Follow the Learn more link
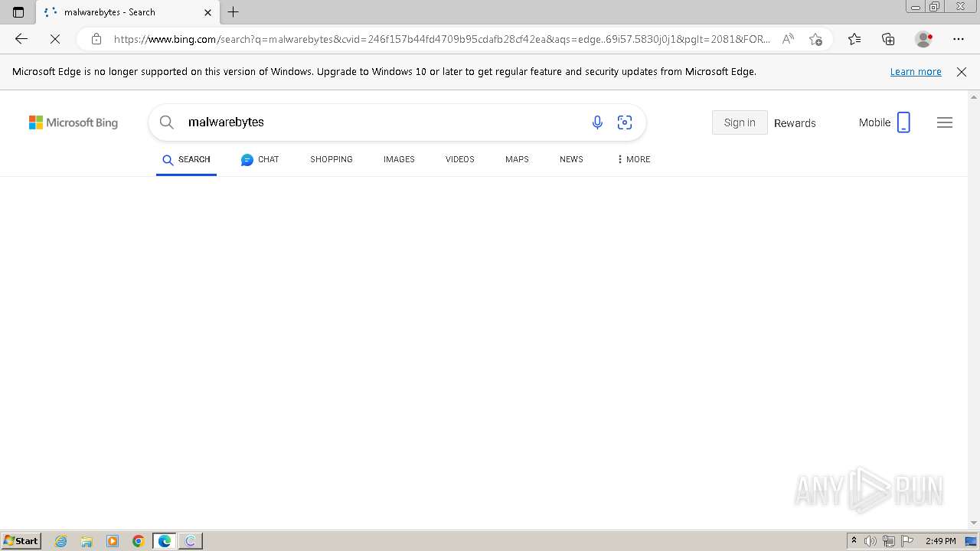Screen dimensions: 980x551 [x=916, y=72]
